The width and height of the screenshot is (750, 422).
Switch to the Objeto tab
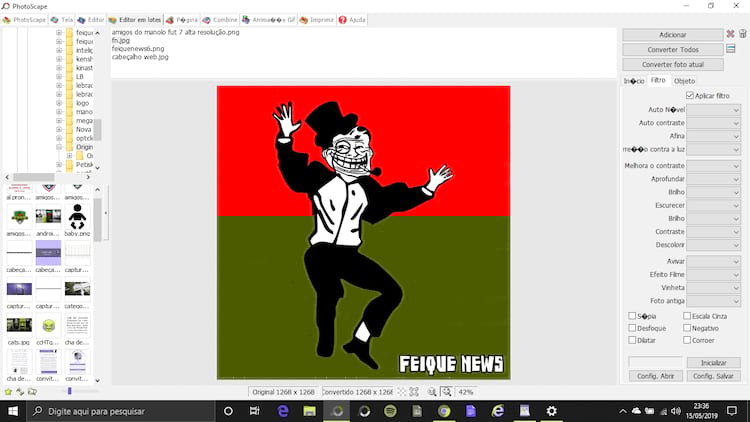tap(684, 81)
